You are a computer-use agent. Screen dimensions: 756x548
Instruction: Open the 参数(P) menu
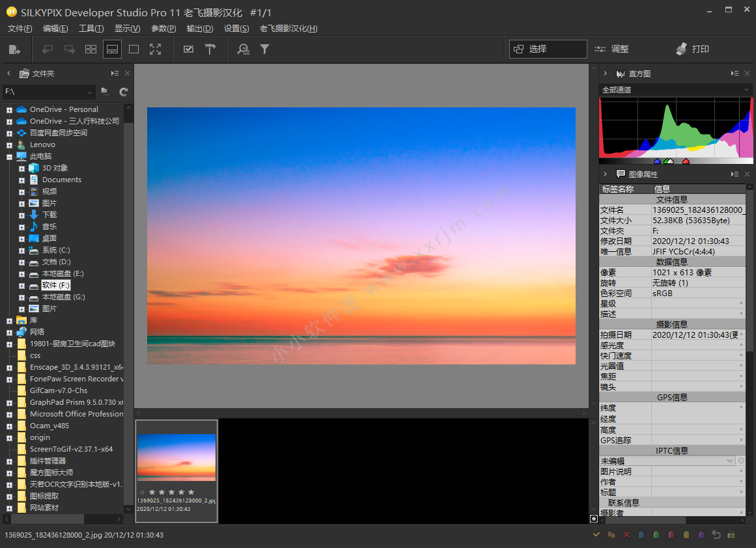(163, 29)
